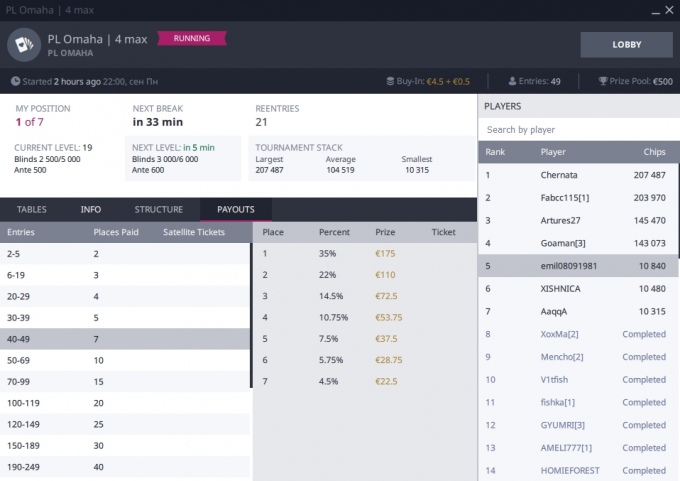Select the 190-249 entries row
The image size is (680, 481).
point(125,467)
